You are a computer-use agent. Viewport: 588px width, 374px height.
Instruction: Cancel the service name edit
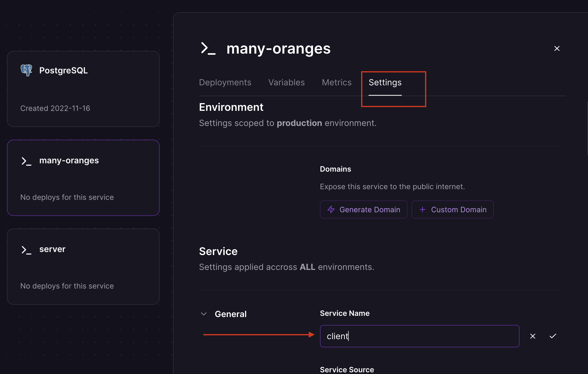(x=533, y=336)
